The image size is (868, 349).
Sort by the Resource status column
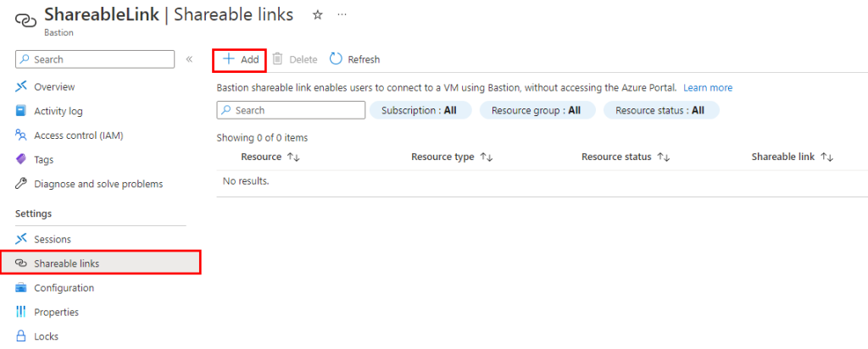(626, 157)
